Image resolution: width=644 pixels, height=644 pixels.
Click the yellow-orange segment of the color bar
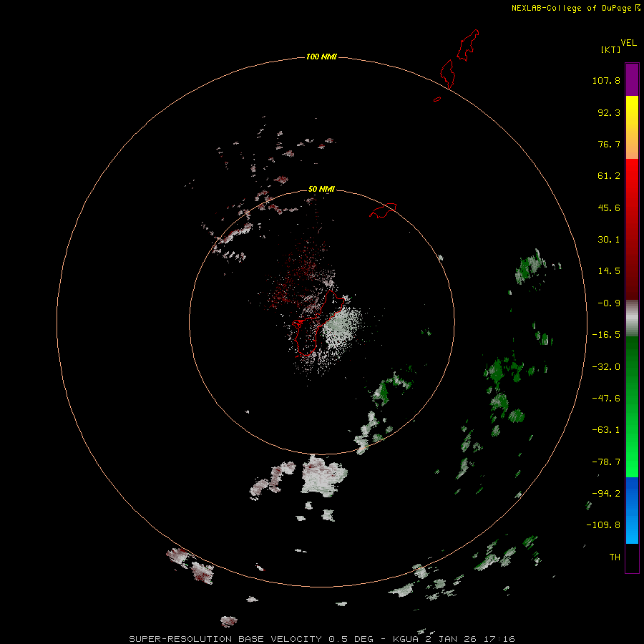(x=632, y=127)
